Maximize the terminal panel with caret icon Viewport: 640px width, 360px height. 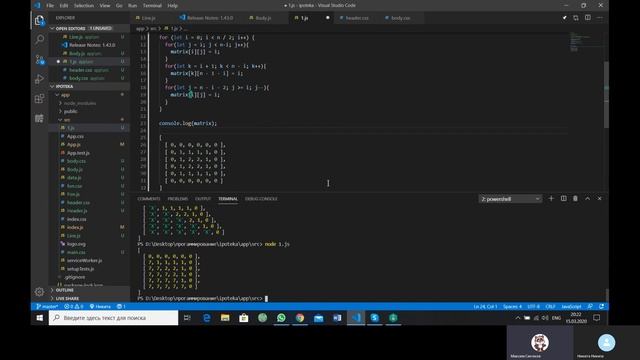pyautogui.click(x=587, y=198)
